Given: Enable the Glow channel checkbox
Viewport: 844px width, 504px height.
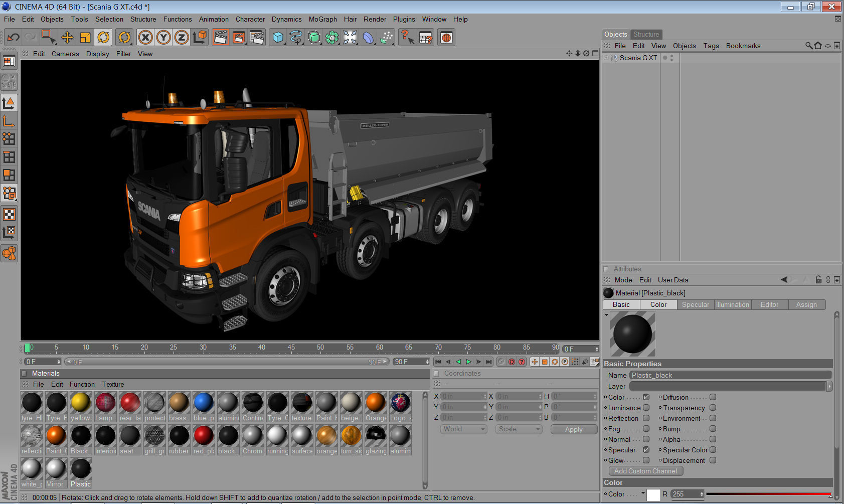Looking at the screenshot, I should (x=646, y=460).
